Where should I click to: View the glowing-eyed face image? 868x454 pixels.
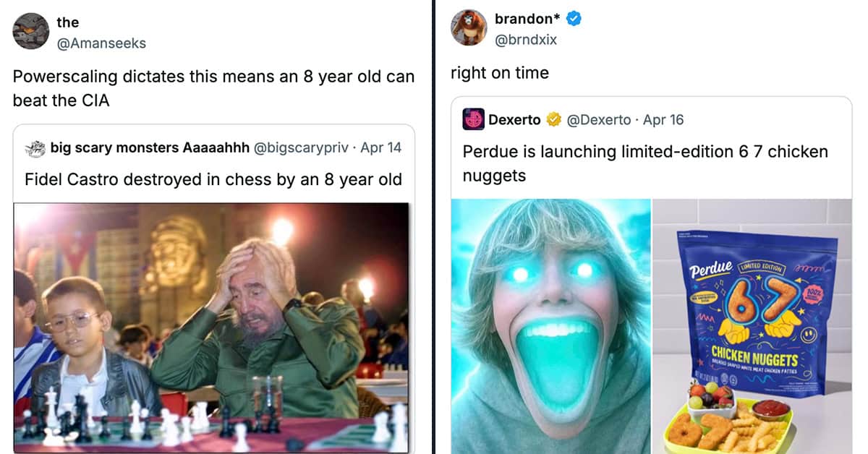pyautogui.click(x=550, y=327)
